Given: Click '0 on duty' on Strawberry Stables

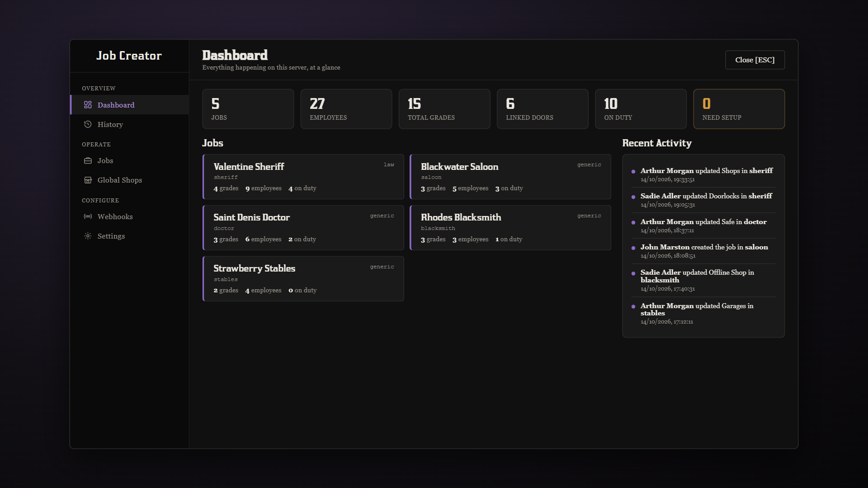Looking at the screenshot, I should coord(302,291).
